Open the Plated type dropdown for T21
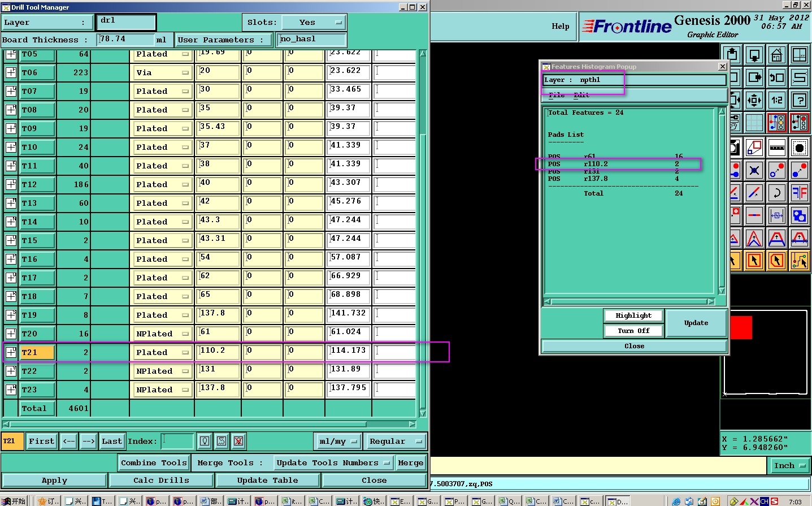The height and width of the screenshot is (506, 812). tap(163, 352)
